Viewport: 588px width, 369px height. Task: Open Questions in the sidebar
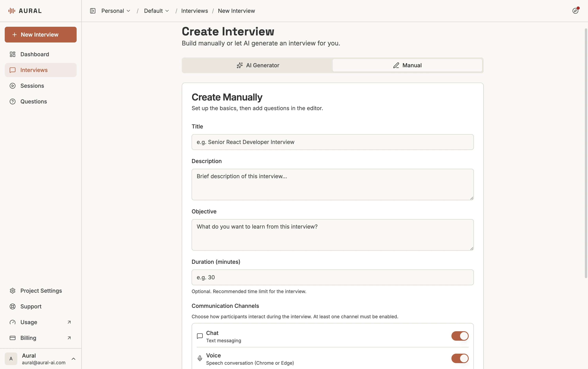40,101
